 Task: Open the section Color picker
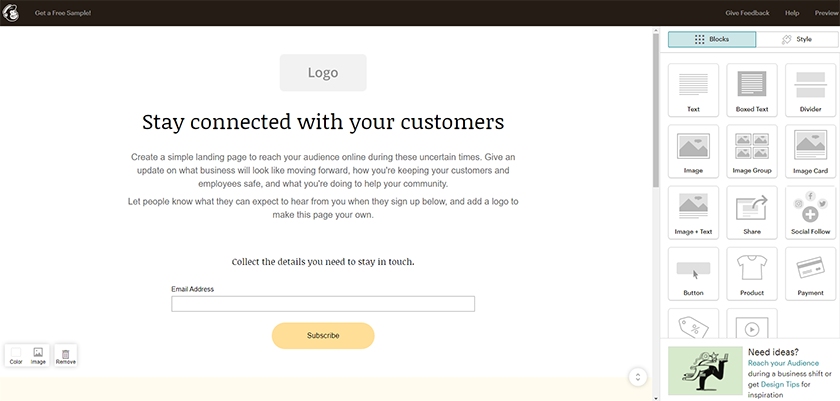click(x=16, y=356)
